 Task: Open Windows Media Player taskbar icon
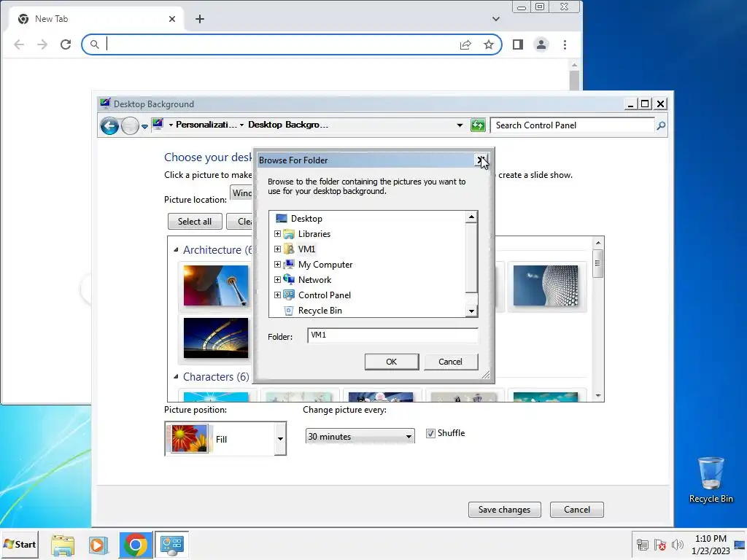point(98,545)
